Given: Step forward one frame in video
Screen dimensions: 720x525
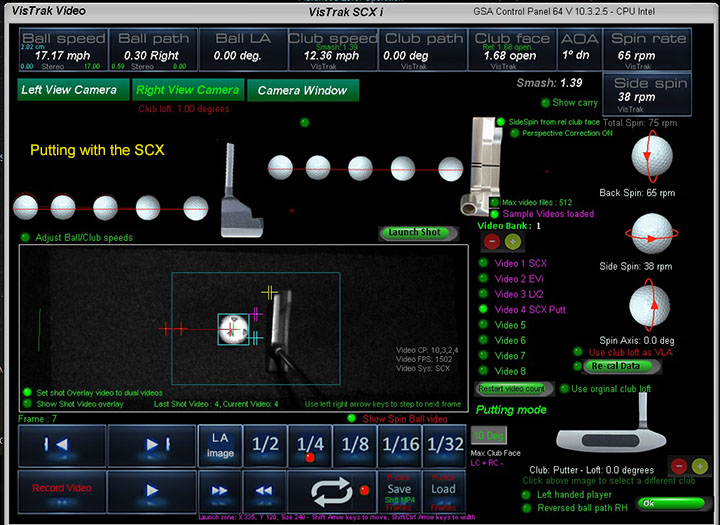Looking at the screenshot, I should 152,445.
